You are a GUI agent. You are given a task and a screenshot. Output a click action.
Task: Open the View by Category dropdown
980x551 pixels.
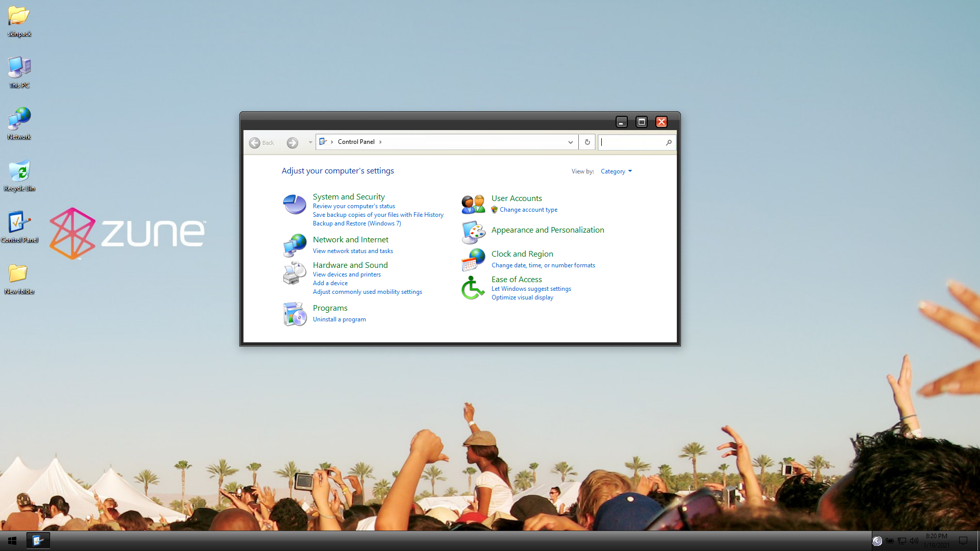(x=616, y=171)
